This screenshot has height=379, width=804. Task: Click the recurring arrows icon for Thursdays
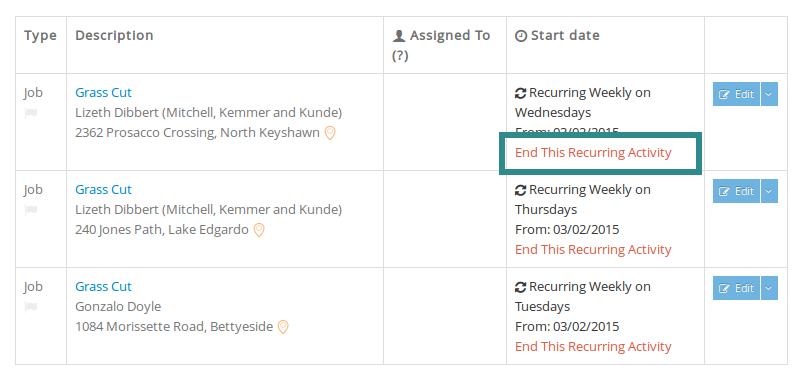520,190
